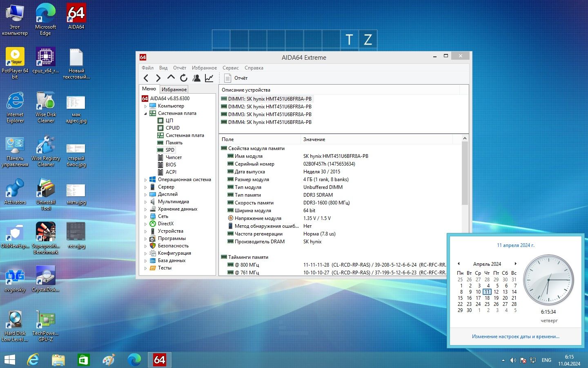Open the Файл menu
The height and width of the screenshot is (368, 588).
click(147, 68)
